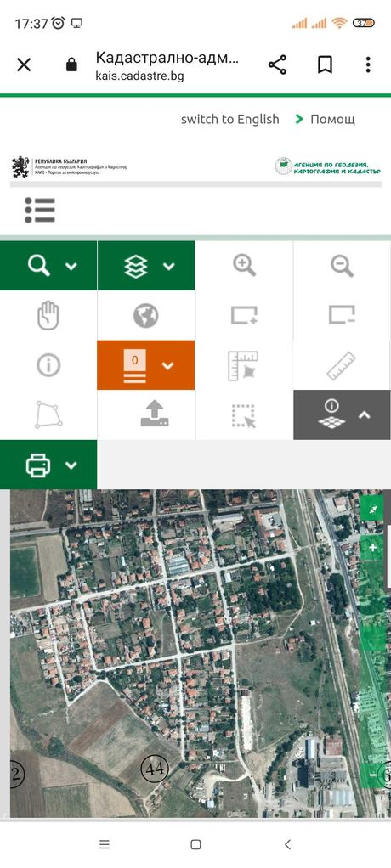Pick the zoom-out rectangle tool

[x=342, y=316]
